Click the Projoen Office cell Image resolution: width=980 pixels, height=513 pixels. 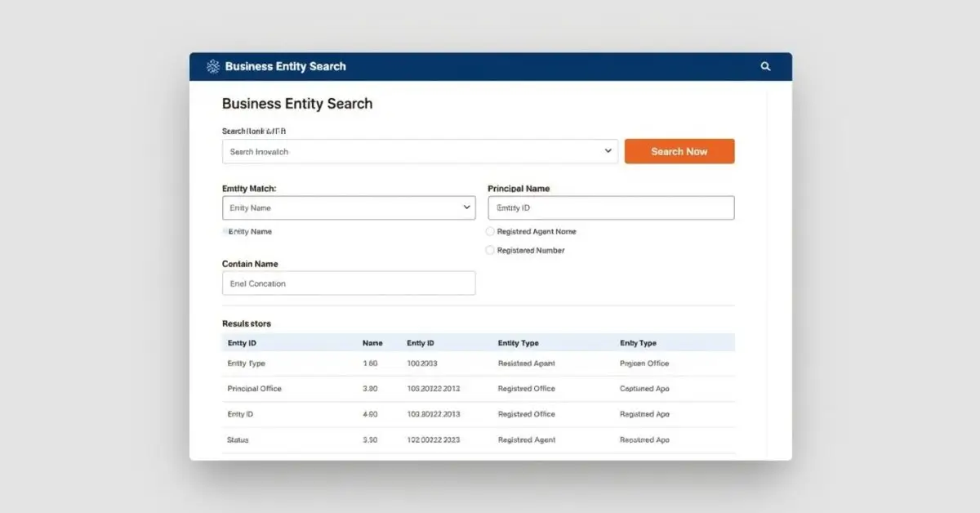coord(644,364)
